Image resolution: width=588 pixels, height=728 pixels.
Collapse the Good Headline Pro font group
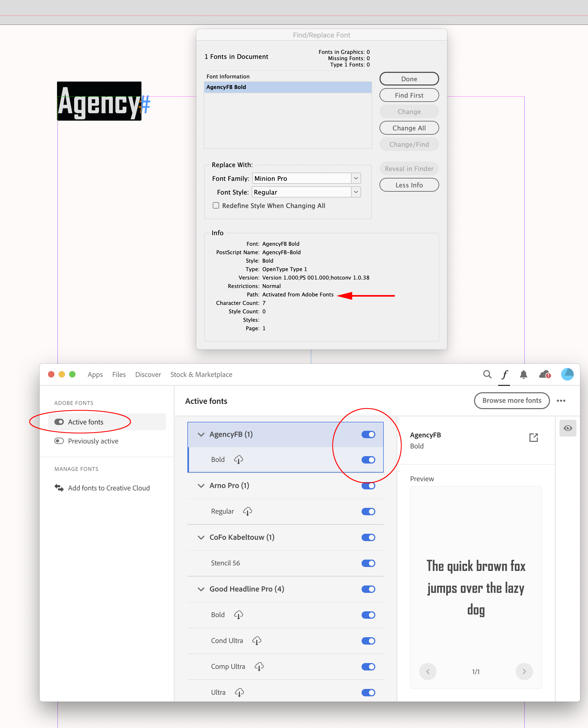[201, 589]
